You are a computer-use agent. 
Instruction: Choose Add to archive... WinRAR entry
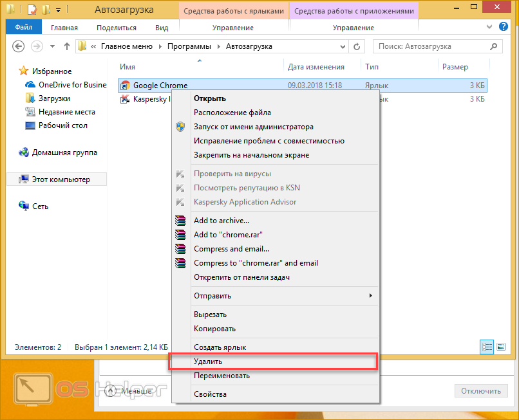[x=221, y=221]
